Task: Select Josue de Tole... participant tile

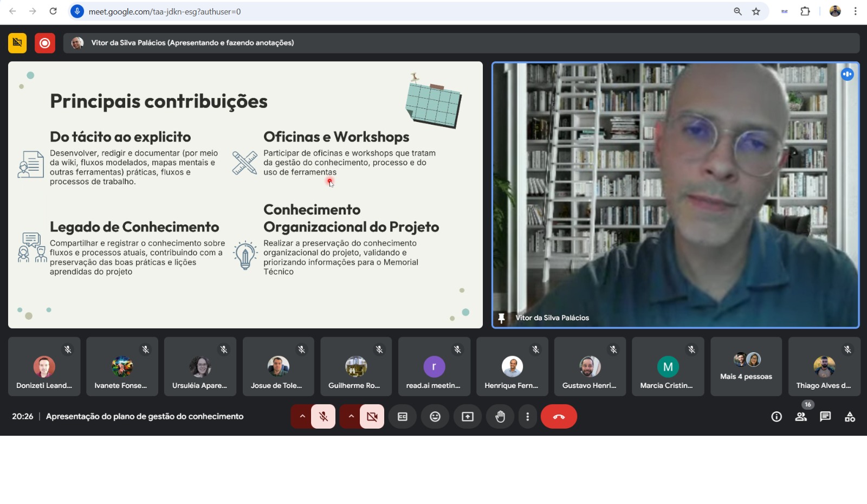Action: (278, 366)
